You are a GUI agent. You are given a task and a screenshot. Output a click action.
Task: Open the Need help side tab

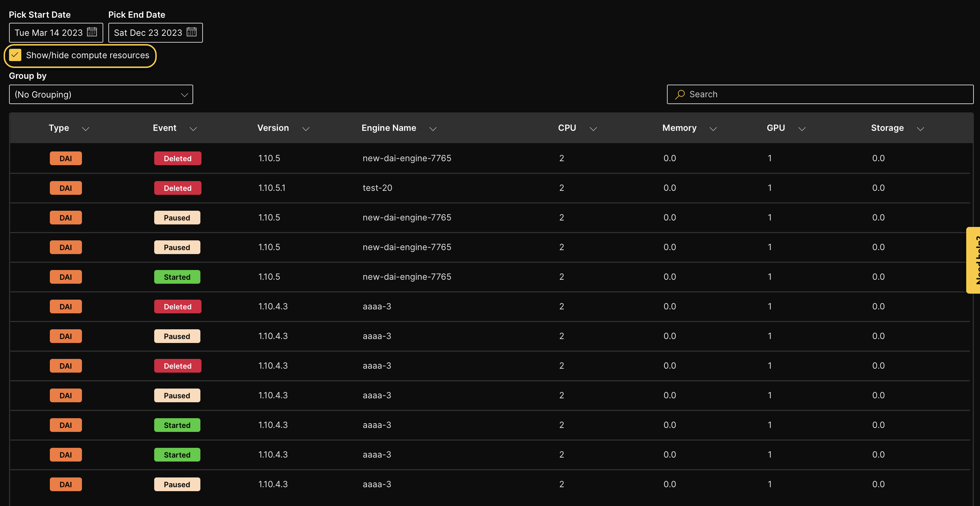pyautogui.click(x=974, y=260)
